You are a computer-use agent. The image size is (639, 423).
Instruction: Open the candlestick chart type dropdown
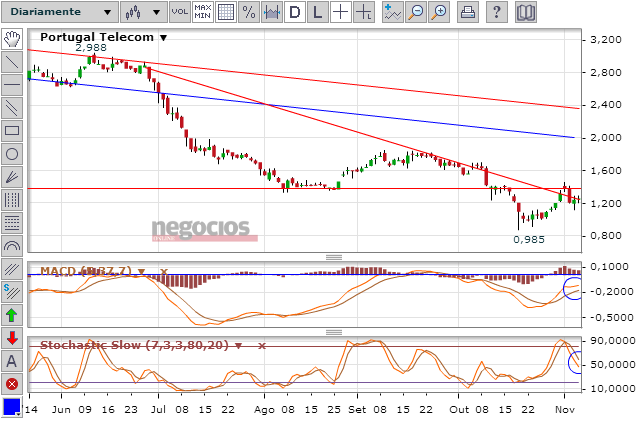[x=143, y=12]
